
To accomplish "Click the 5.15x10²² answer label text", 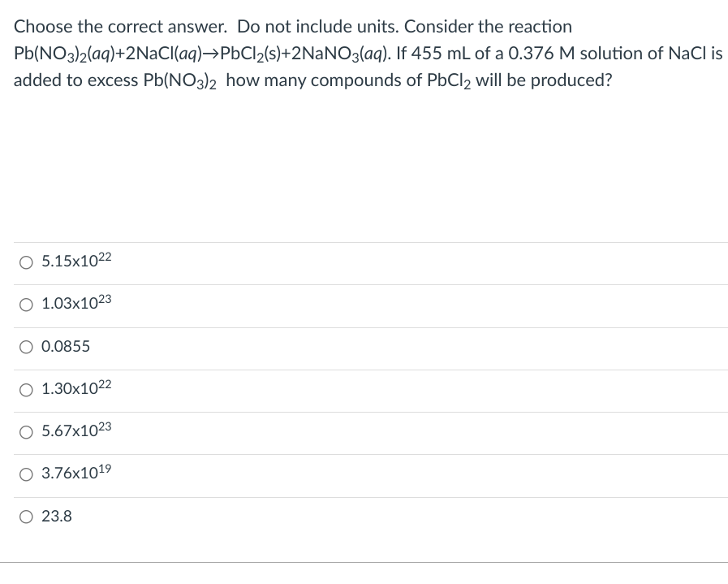I will click(75, 261).
